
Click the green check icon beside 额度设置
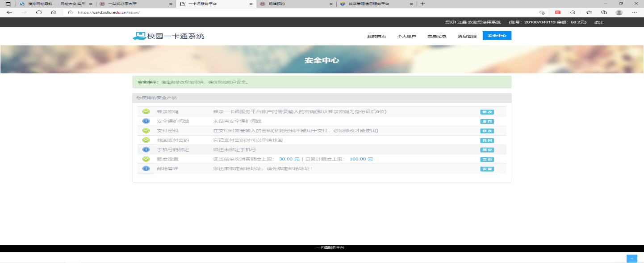click(146, 159)
